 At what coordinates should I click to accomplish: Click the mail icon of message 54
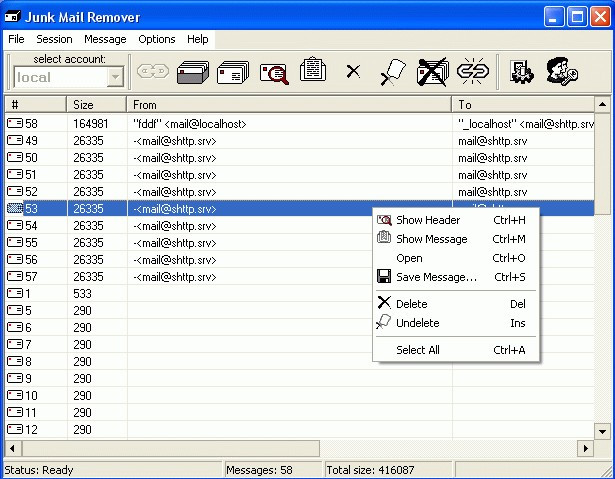[x=15, y=225]
